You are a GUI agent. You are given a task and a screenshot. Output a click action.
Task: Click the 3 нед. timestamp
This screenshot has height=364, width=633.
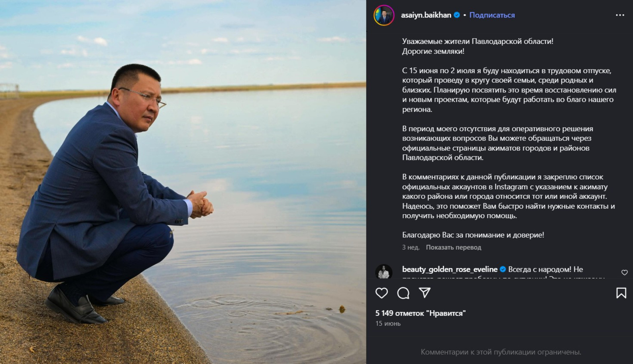coord(410,247)
